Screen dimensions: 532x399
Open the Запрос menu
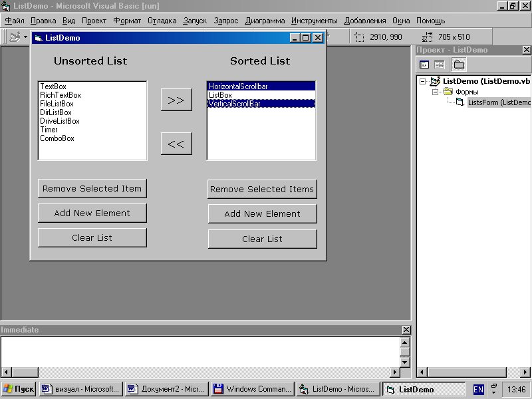click(x=226, y=21)
